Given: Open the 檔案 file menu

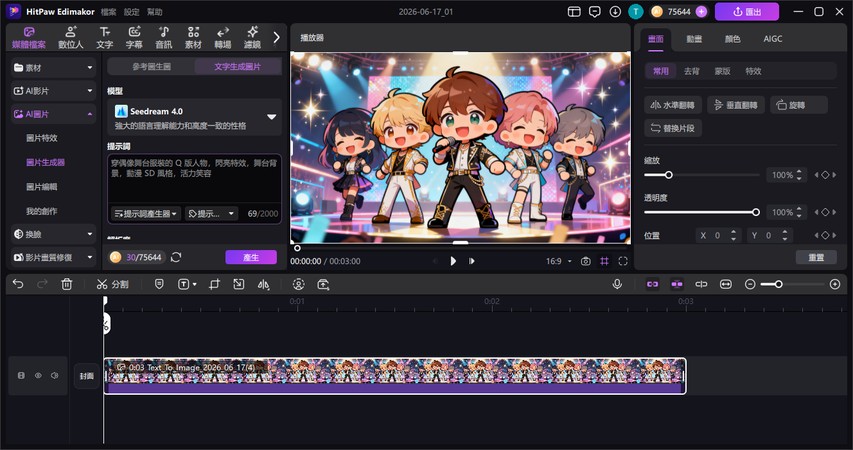Looking at the screenshot, I should coord(108,11).
